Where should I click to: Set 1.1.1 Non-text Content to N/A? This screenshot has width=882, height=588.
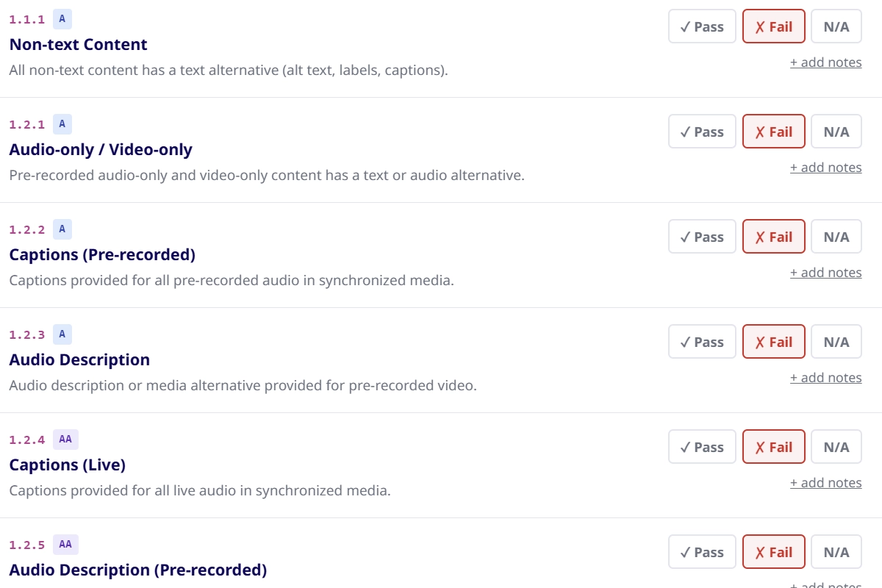pos(836,26)
